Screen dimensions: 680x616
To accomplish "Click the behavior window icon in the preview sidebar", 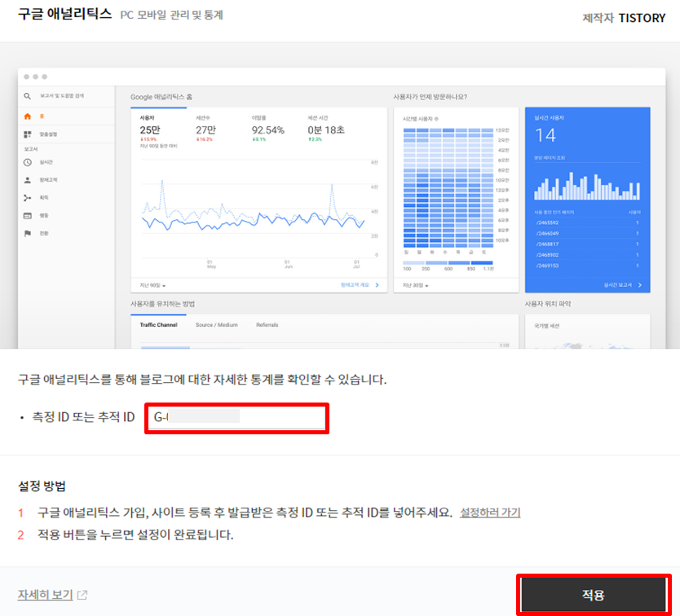I will tap(28, 215).
